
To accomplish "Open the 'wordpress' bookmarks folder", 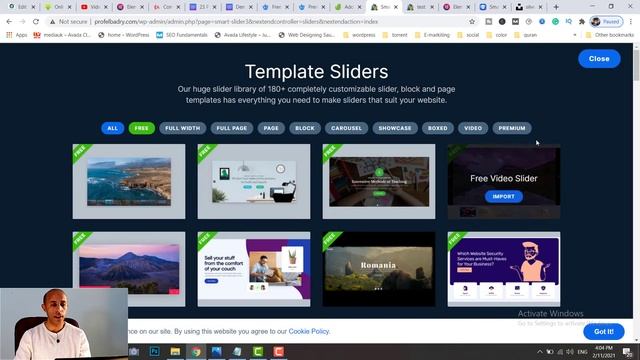I will (x=359, y=35).
